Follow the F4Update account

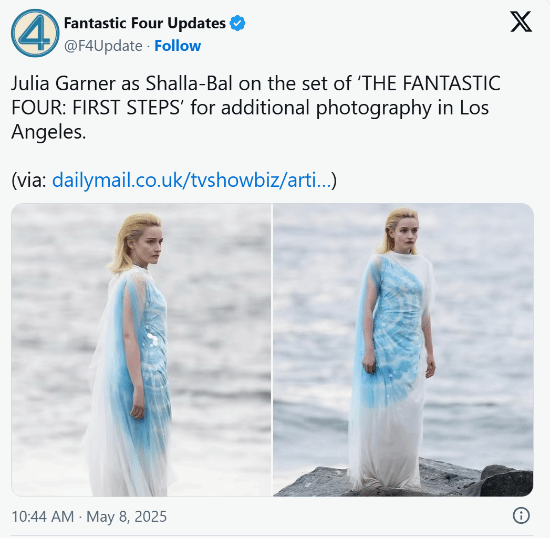click(x=177, y=46)
